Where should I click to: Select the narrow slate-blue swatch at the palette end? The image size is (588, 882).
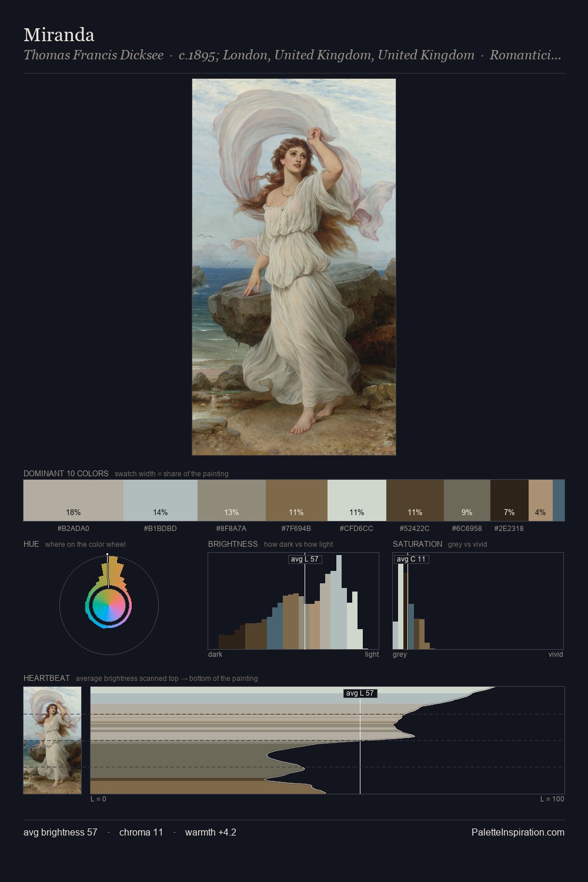pos(559,500)
